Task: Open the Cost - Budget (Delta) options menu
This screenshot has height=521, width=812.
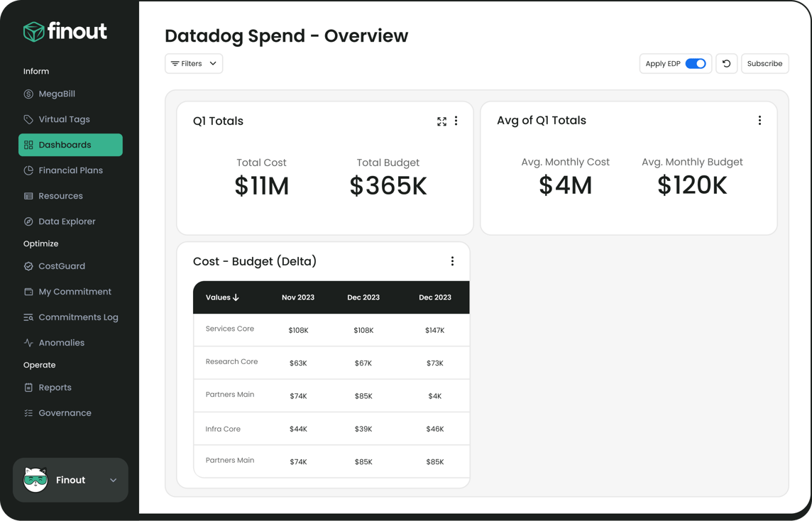Action: click(452, 261)
